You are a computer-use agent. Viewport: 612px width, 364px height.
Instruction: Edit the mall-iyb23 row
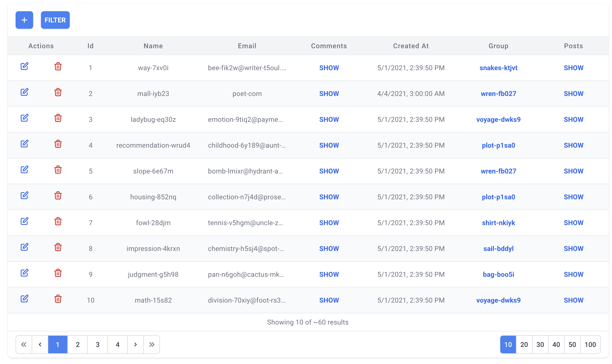coord(24,92)
